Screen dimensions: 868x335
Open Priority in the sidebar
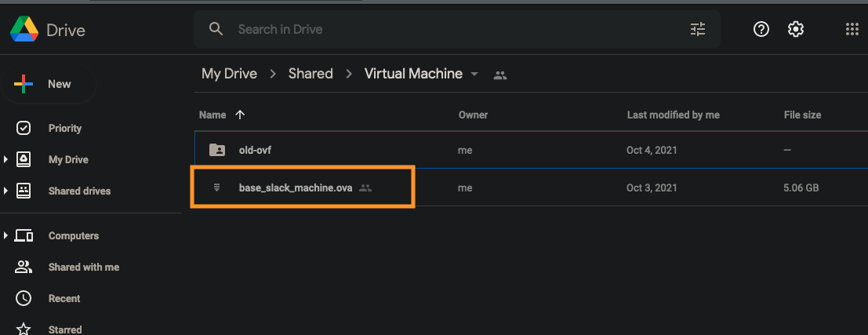coord(65,128)
